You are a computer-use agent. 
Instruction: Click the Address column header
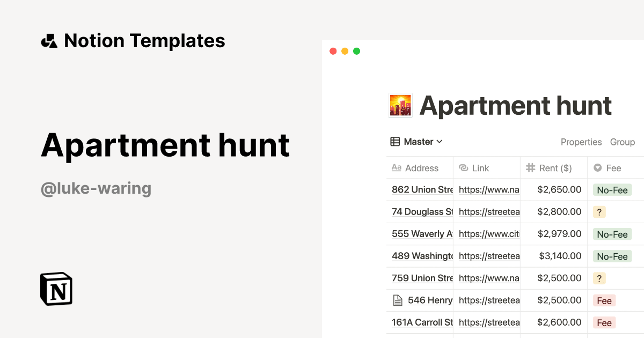coord(420,168)
